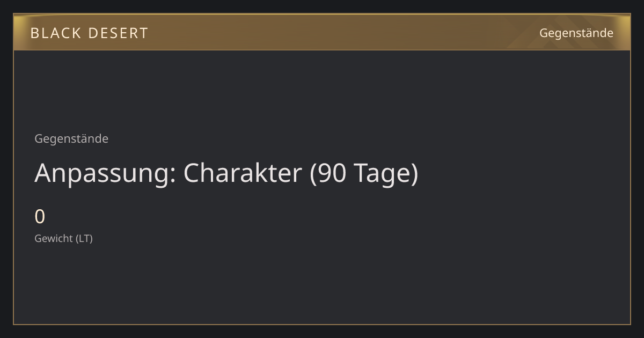Click the item title Anpassung: Charakter (90 Tage)
Screen dimensions: 644x338
[x=226, y=173]
